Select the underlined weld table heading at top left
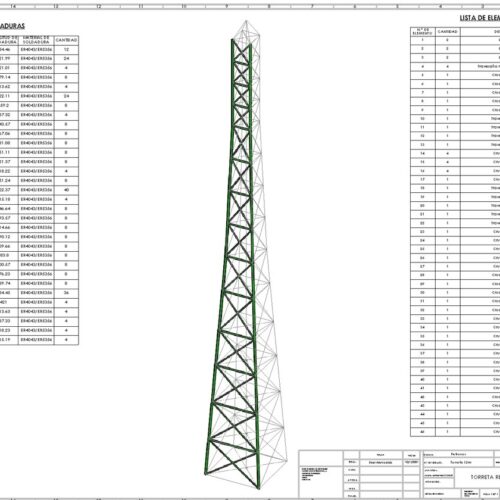 12,26
